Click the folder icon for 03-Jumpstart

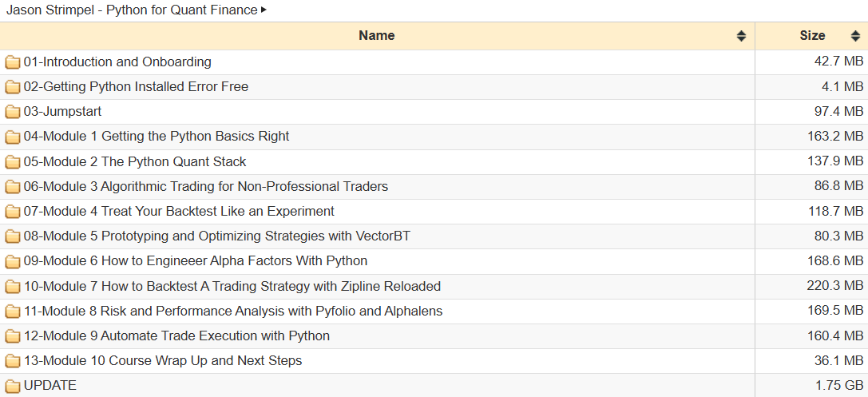[x=13, y=112]
